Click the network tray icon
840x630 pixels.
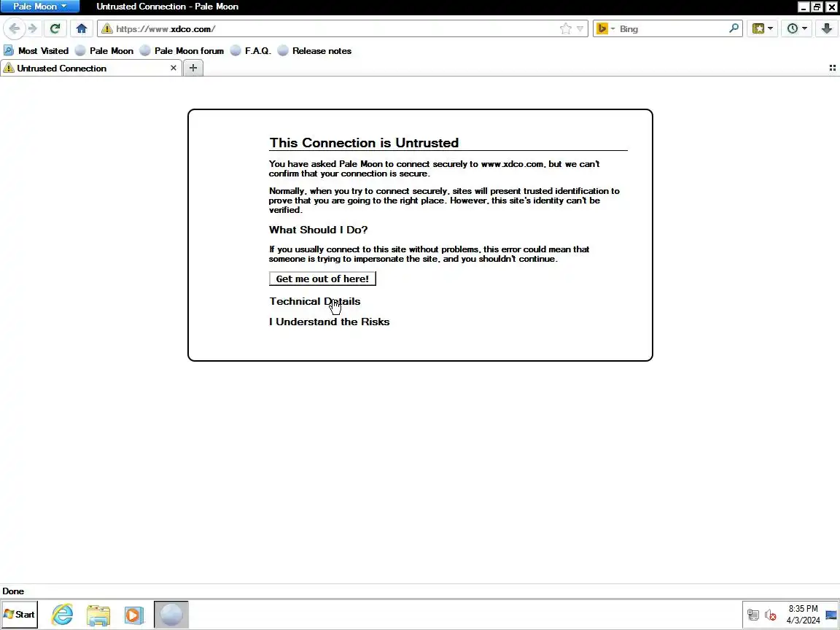coord(752,615)
